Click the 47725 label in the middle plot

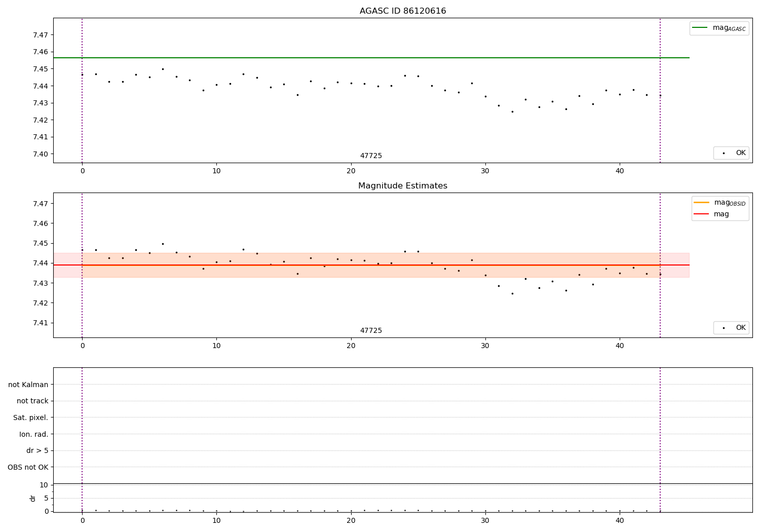371,330
